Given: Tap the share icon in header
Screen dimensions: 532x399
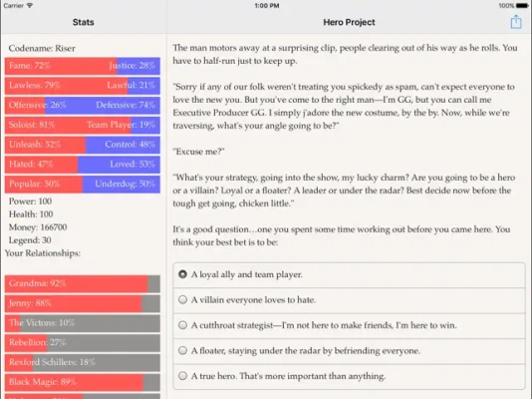Looking at the screenshot, I should click(x=516, y=22).
